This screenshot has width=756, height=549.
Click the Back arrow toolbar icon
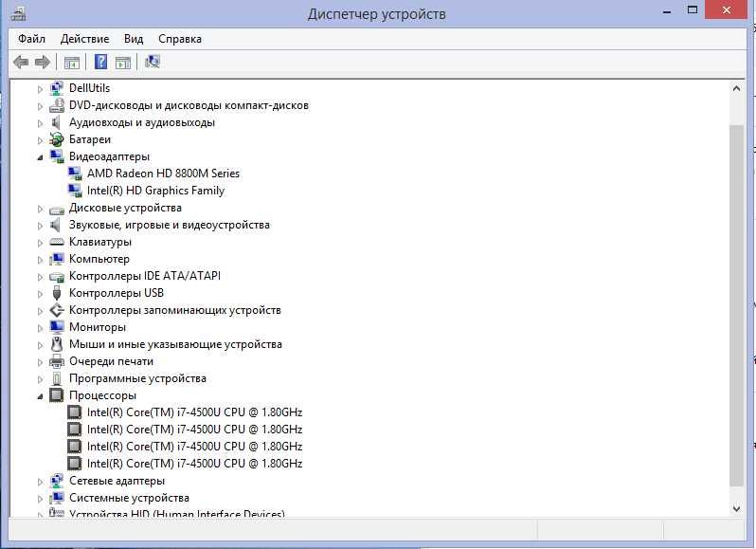tap(21, 62)
